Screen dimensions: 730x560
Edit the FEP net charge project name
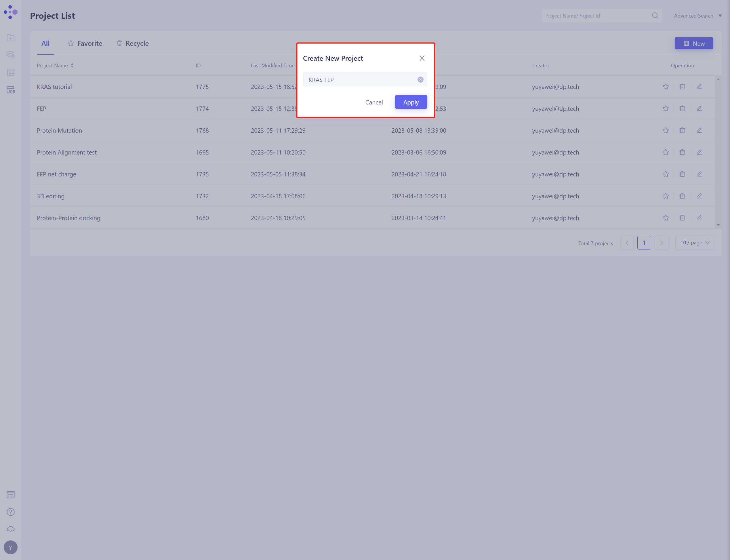[x=699, y=174]
